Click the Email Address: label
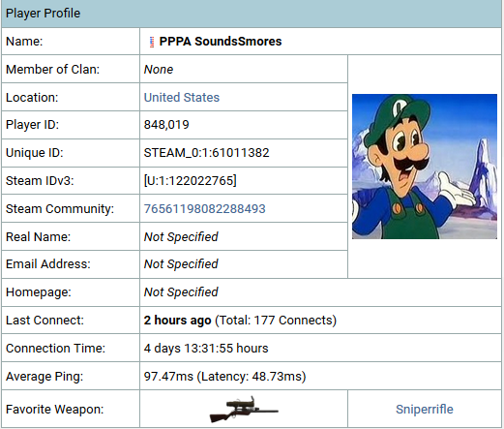This screenshot has width=504, height=429. point(48,264)
